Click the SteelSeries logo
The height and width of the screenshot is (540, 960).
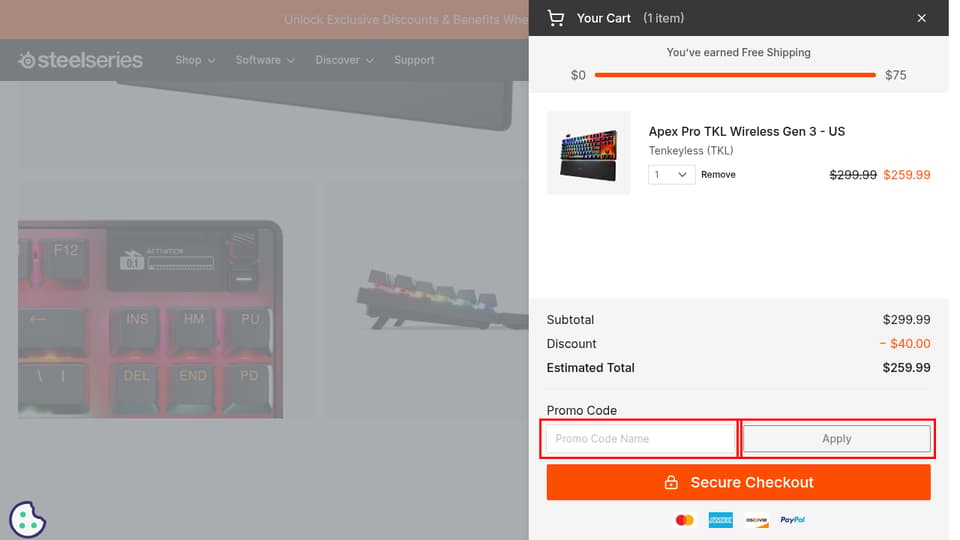tap(80, 60)
